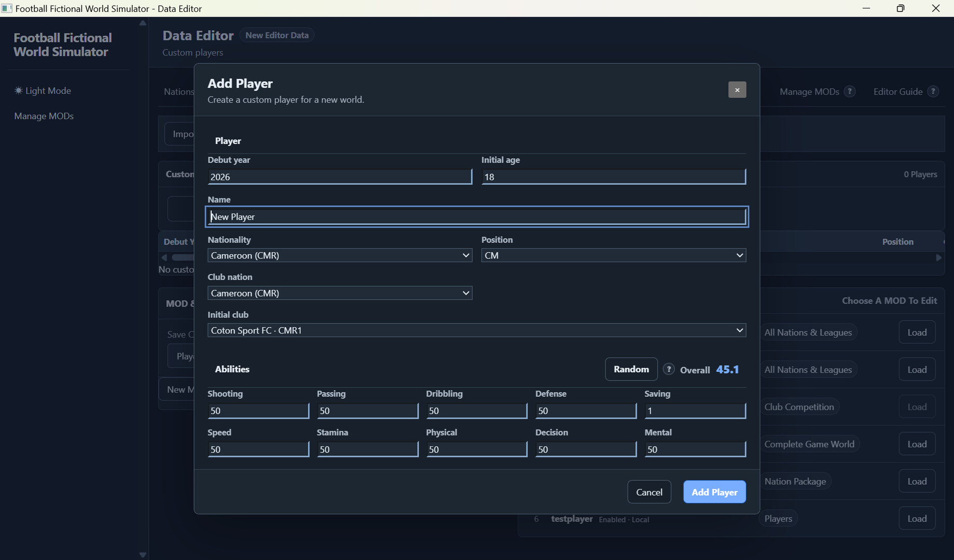
Task: Maximize/restore the application window
Action: [901, 8]
